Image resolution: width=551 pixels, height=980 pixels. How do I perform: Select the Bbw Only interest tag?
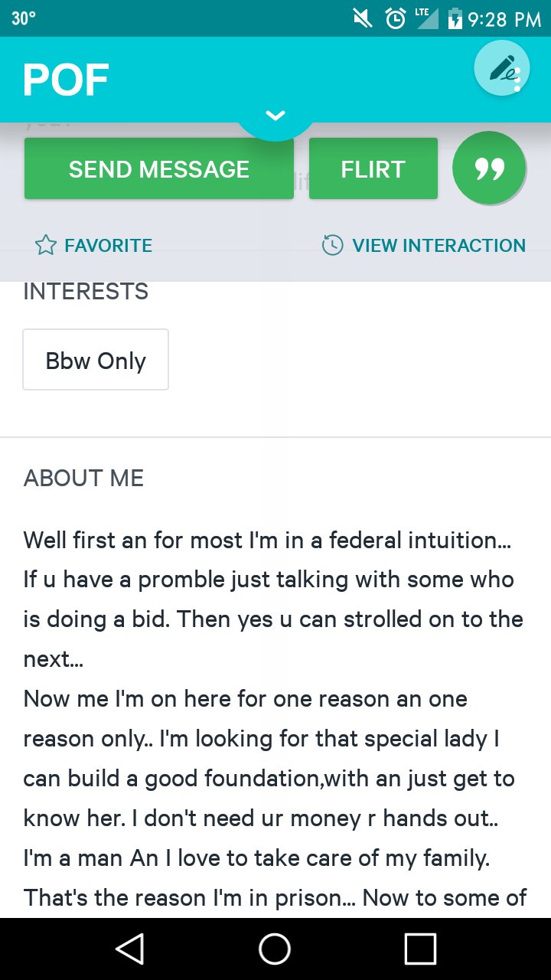coord(96,361)
